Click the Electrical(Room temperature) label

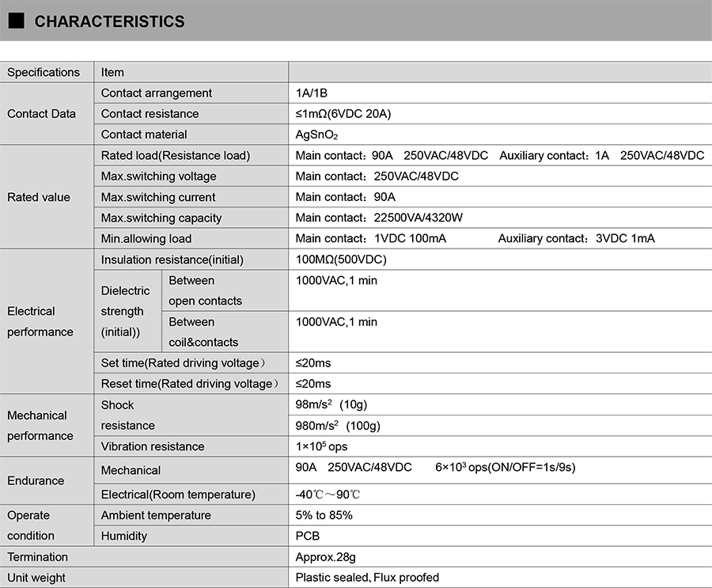point(178,495)
